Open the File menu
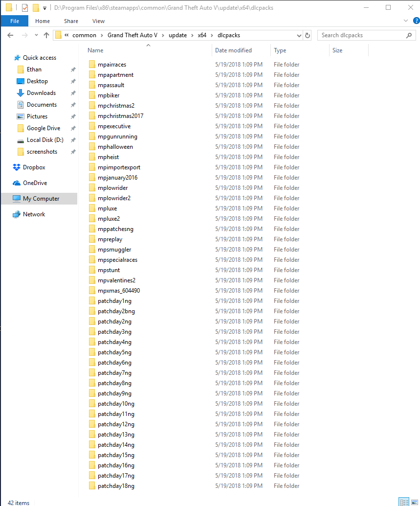The width and height of the screenshot is (420, 506). (x=15, y=21)
